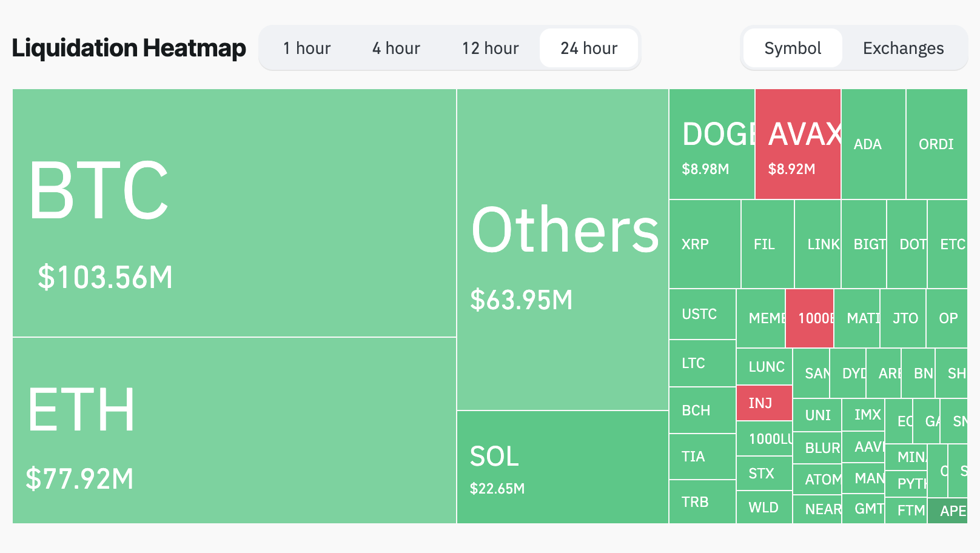Open the TIA heatmap tile
This screenshot has height=553, width=980.
pos(703,457)
